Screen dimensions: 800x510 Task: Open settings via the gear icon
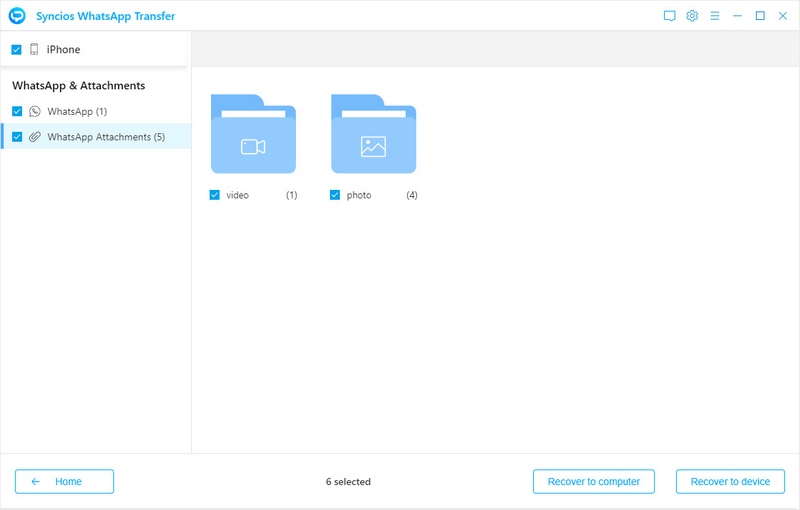point(692,16)
